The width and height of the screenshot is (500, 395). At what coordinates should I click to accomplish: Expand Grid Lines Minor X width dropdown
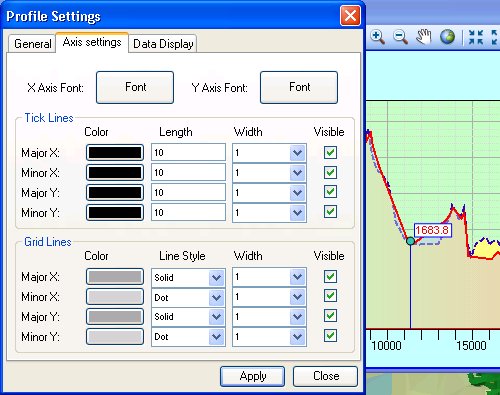(297, 297)
